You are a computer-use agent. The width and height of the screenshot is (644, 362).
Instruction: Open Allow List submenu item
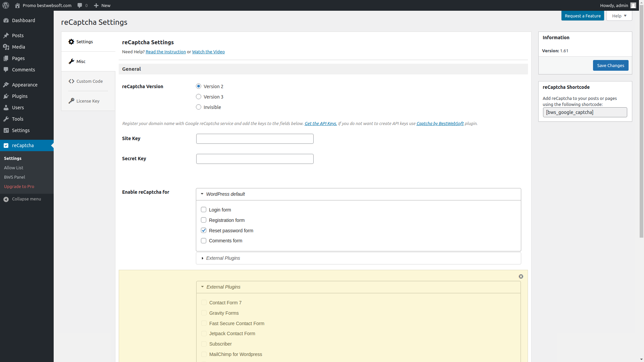13,168
